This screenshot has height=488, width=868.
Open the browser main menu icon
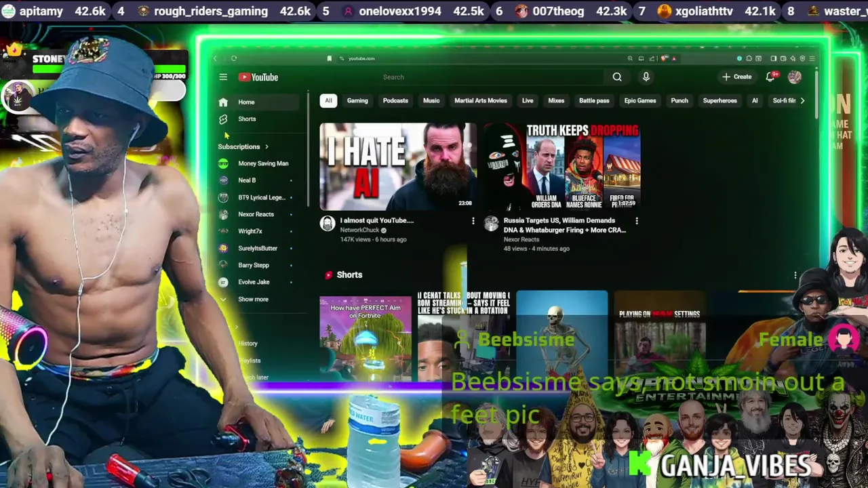(x=812, y=58)
